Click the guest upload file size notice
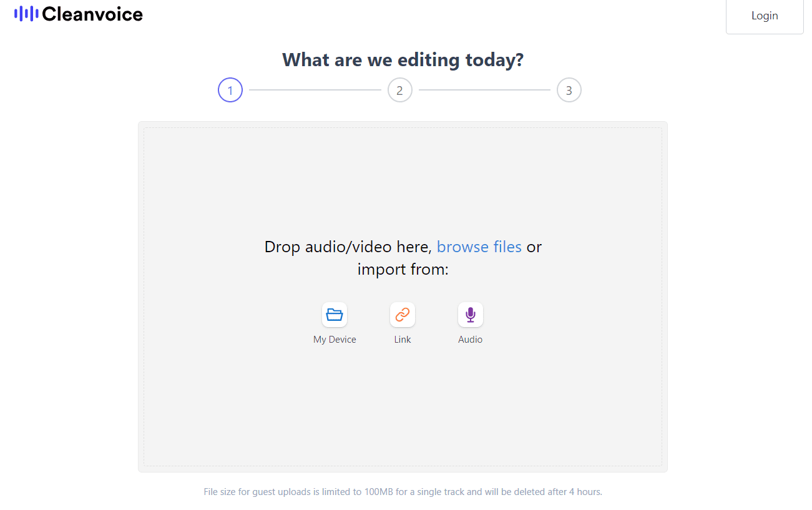The height and width of the screenshot is (510, 812). [x=403, y=492]
